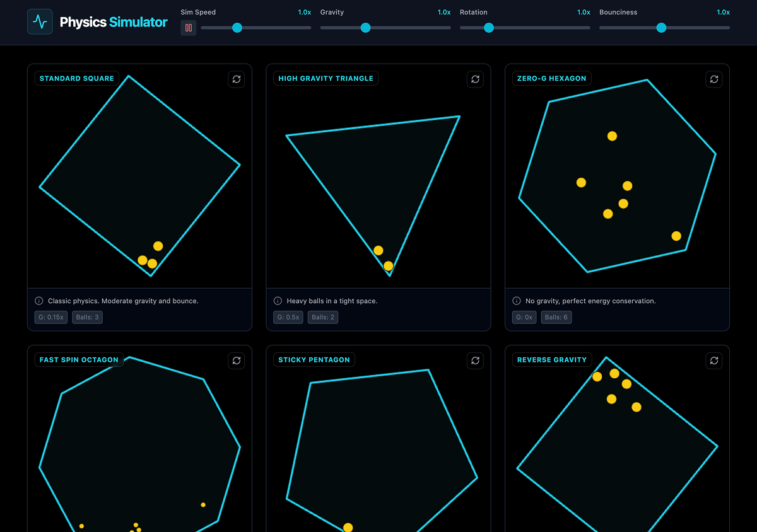This screenshot has width=757, height=532.
Task: Reset the Sticky Pentagon simulation
Action: [475, 361]
